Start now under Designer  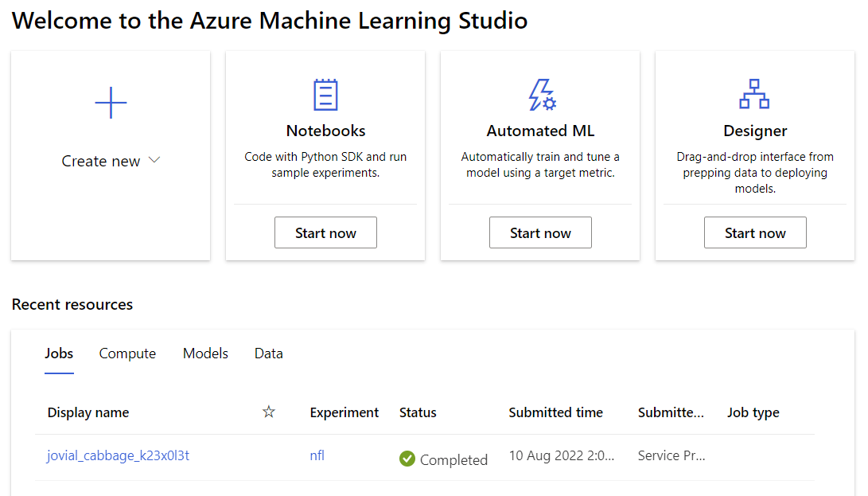tap(755, 232)
